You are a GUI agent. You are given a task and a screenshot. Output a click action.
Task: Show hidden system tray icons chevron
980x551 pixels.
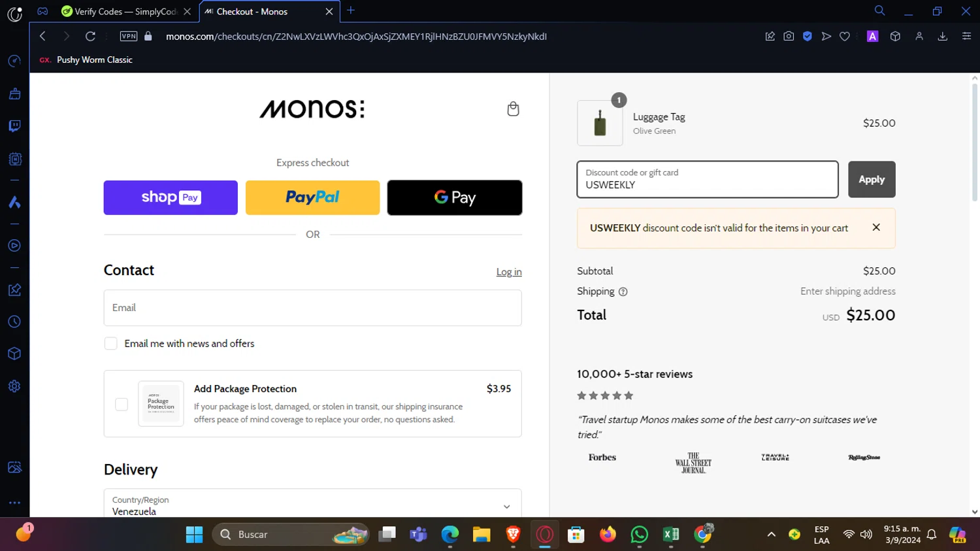(x=771, y=535)
